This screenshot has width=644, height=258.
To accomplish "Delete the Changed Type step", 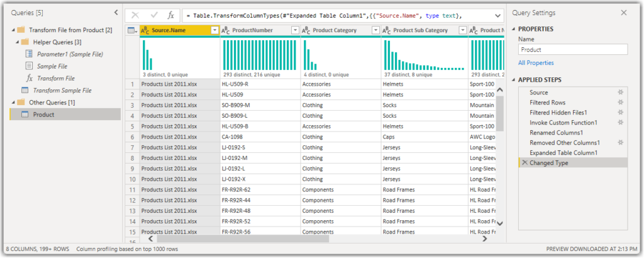I will pyautogui.click(x=525, y=163).
